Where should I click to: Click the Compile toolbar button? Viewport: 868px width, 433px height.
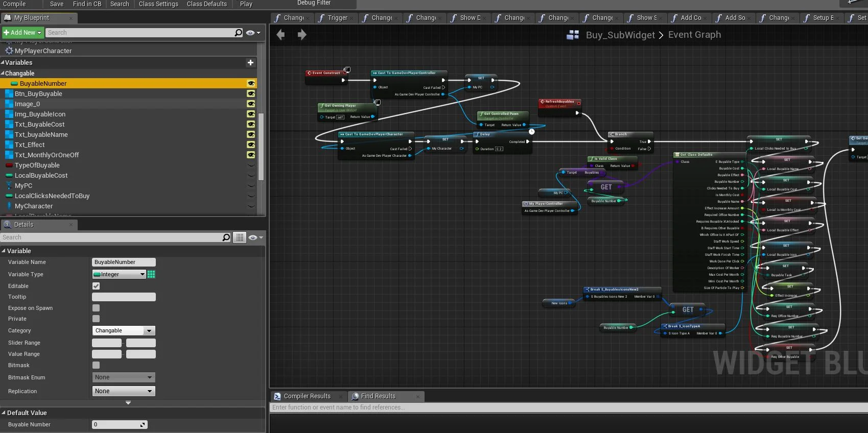(x=14, y=4)
